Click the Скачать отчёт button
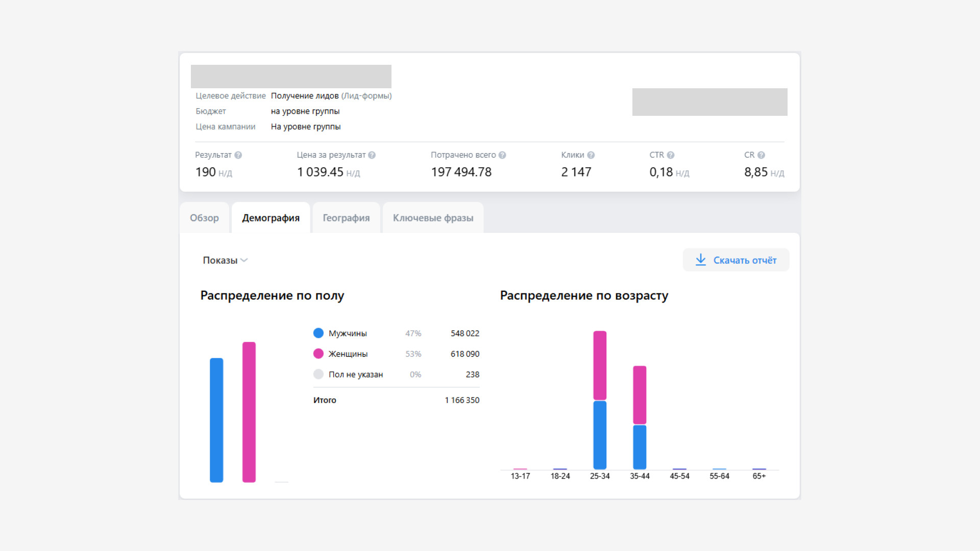980x551 pixels. (x=736, y=260)
